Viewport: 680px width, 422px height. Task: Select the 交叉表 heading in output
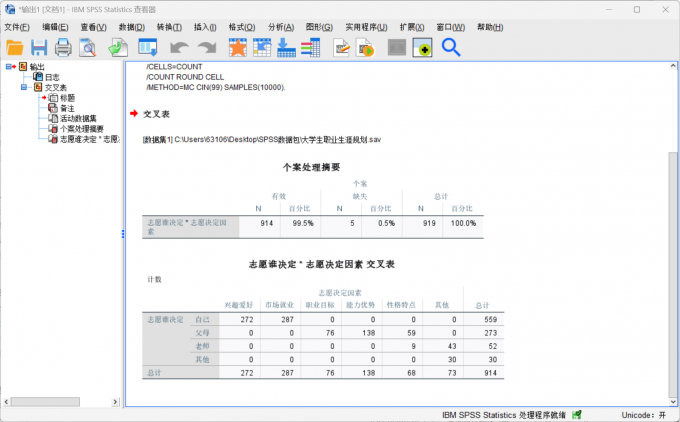(x=156, y=114)
